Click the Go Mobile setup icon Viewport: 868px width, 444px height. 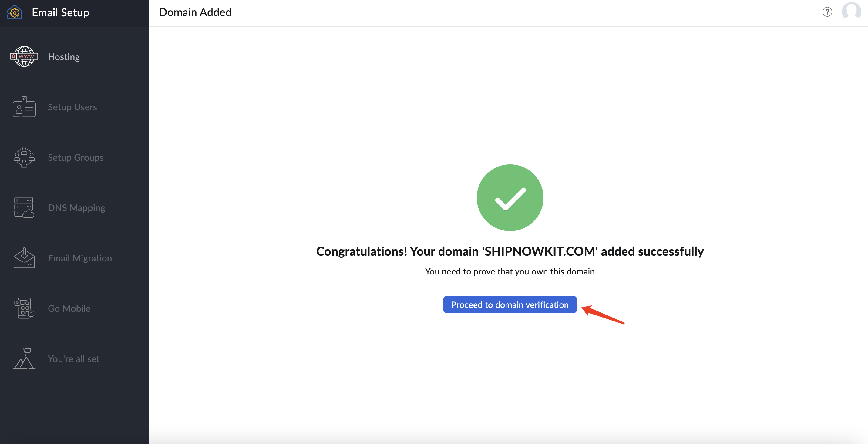point(24,308)
